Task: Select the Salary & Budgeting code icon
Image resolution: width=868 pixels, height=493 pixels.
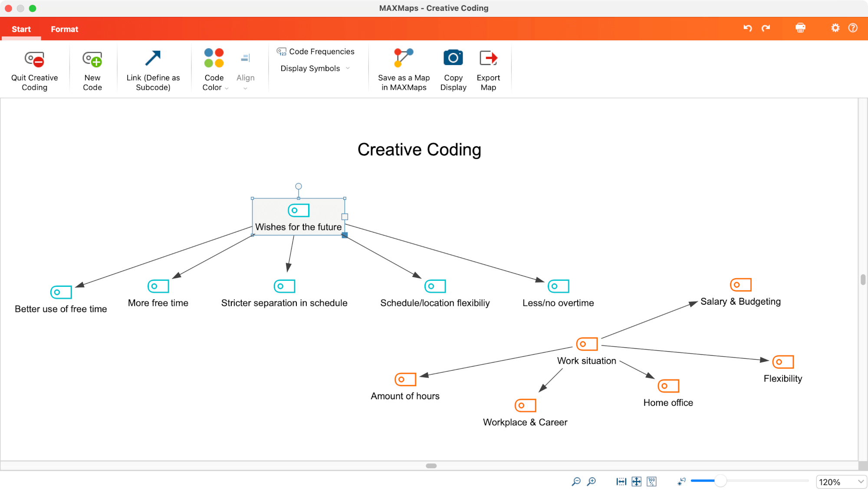Action: pos(741,285)
